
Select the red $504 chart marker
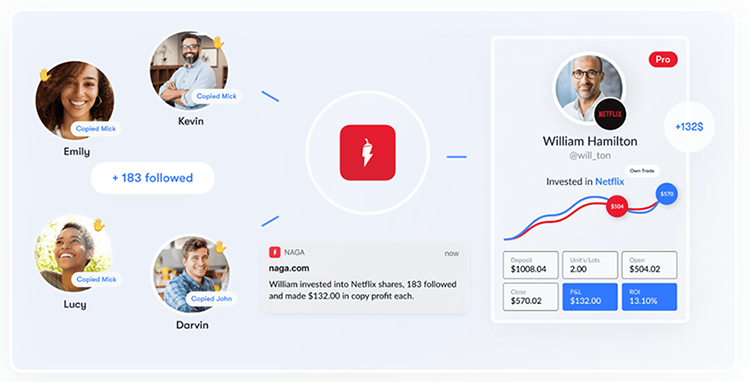click(x=617, y=207)
